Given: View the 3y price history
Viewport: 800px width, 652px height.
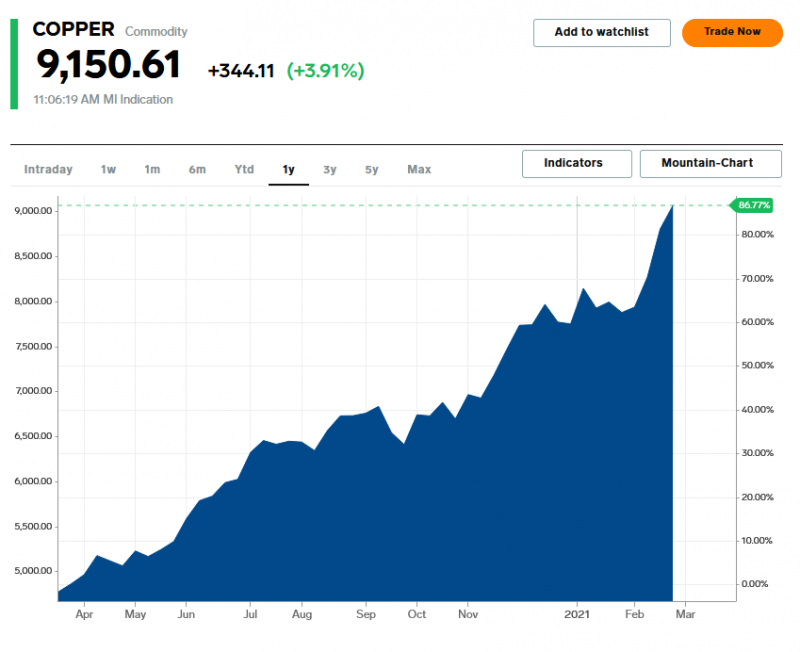Looking at the screenshot, I should (330, 169).
